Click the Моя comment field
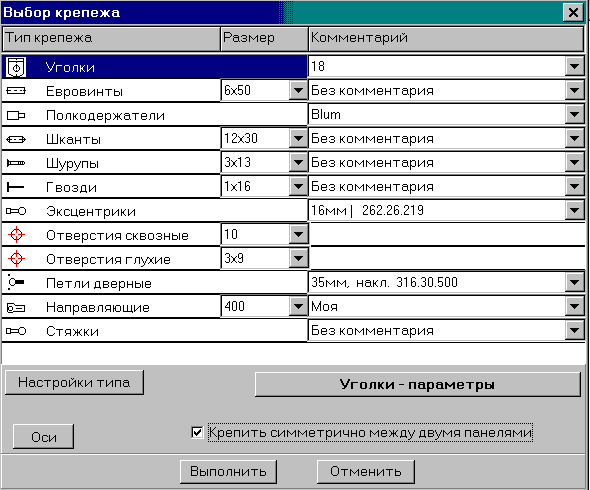 (437, 306)
